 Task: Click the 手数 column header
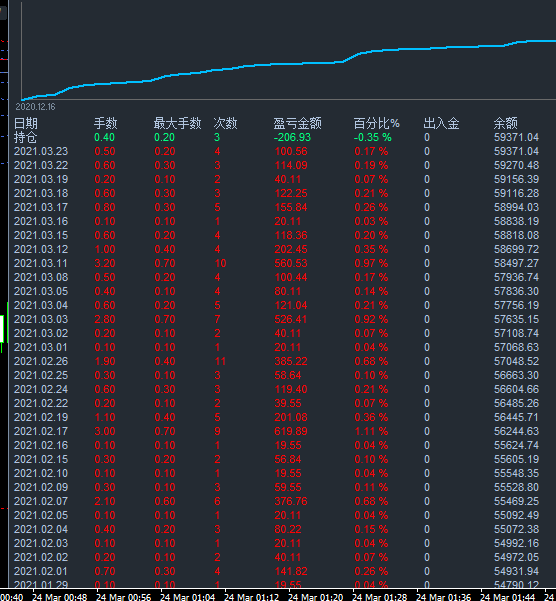tap(106, 123)
